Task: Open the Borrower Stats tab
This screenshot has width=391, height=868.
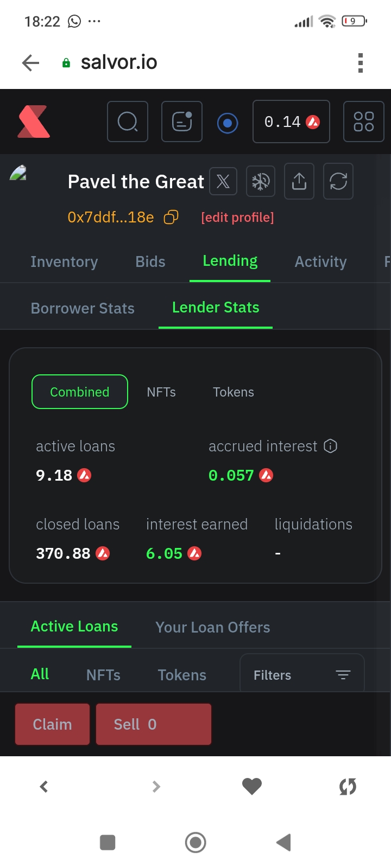Action: tap(83, 308)
